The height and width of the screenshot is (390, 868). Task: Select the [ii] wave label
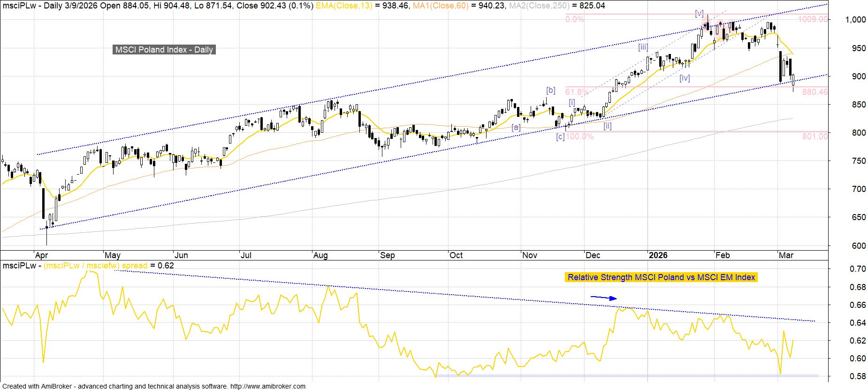[607, 126]
